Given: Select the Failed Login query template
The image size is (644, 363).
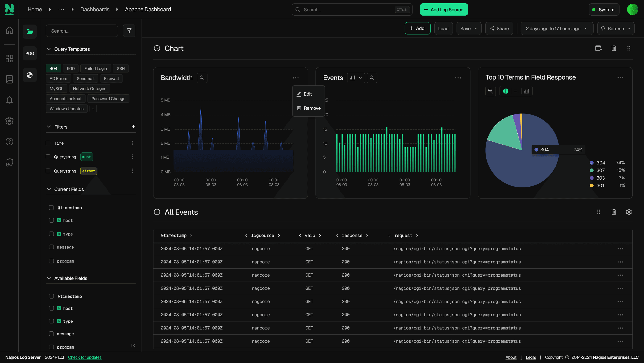Looking at the screenshot, I should coord(95,68).
